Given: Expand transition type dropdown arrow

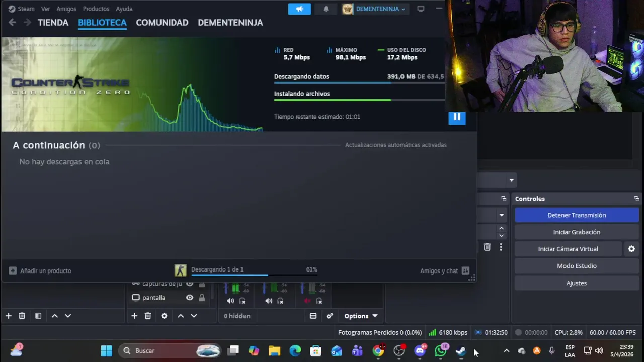Looking at the screenshot, I should (x=502, y=215).
